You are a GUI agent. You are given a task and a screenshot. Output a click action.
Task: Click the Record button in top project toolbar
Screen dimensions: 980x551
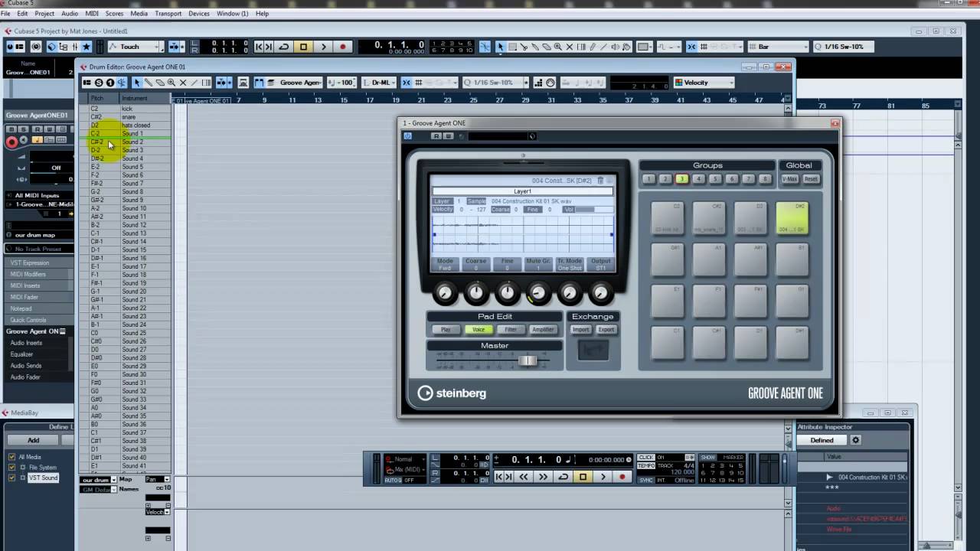(342, 47)
